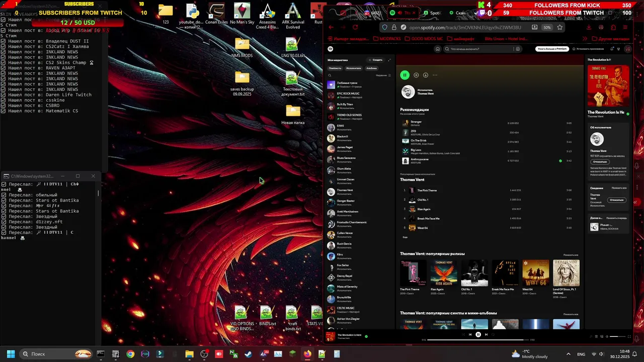This screenshot has height=362, width=644.
Task: Open Steam from the taskbar
Action: [248, 354]
